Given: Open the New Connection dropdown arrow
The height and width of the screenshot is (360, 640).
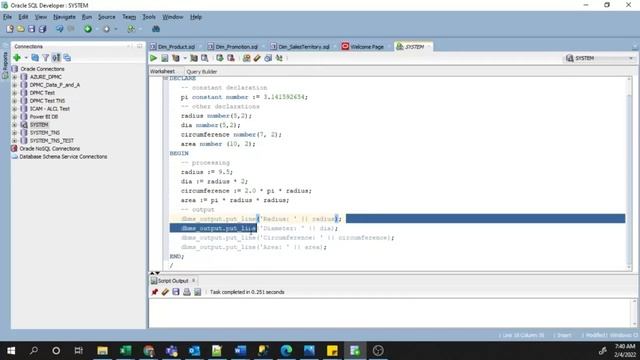Looking at the screenshot, I should coord(26,58).
